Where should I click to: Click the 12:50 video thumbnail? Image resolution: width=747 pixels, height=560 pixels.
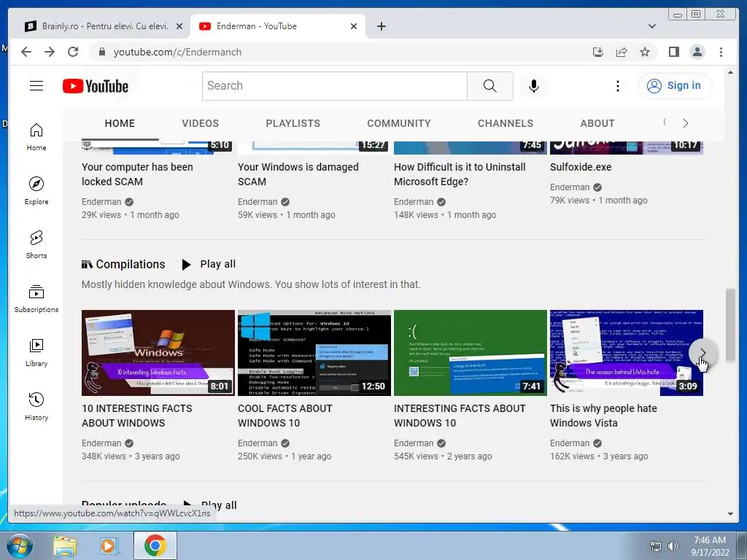314,353
